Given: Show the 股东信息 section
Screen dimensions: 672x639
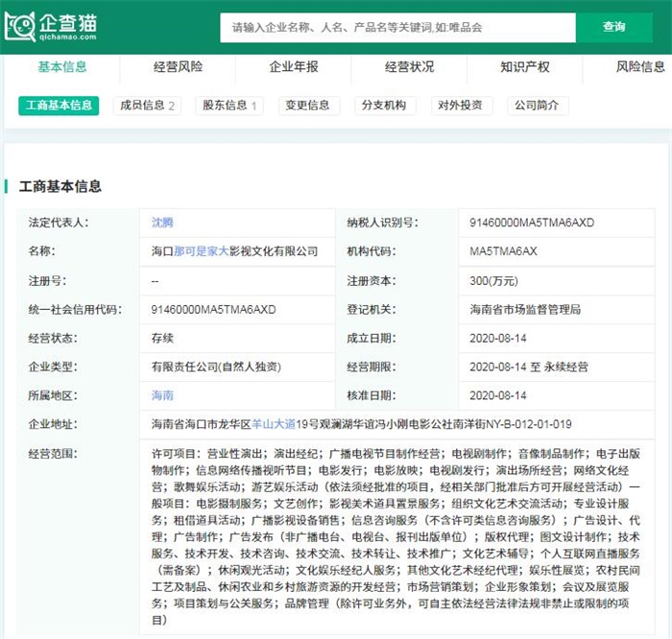Looking at the screenshot, I should coord(229,106).
